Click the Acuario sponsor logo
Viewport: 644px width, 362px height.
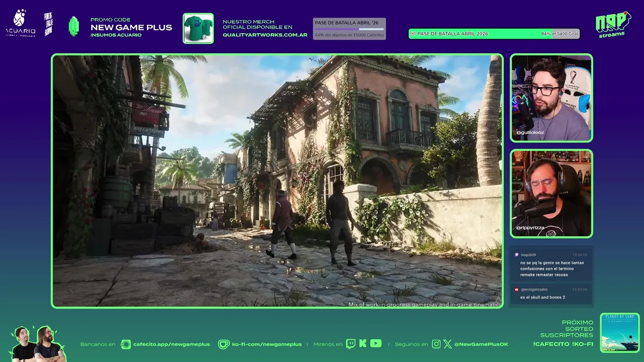[x=21, y=23]
